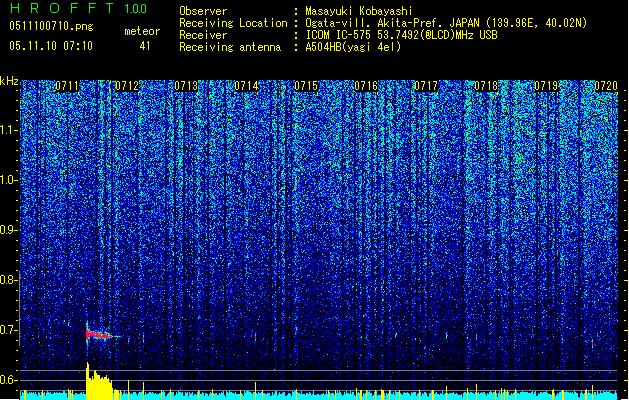Click the 0.7 kHz axis label
Image resolution: width=629 pixels, height=400 pixels.
(x=8, y=330)
